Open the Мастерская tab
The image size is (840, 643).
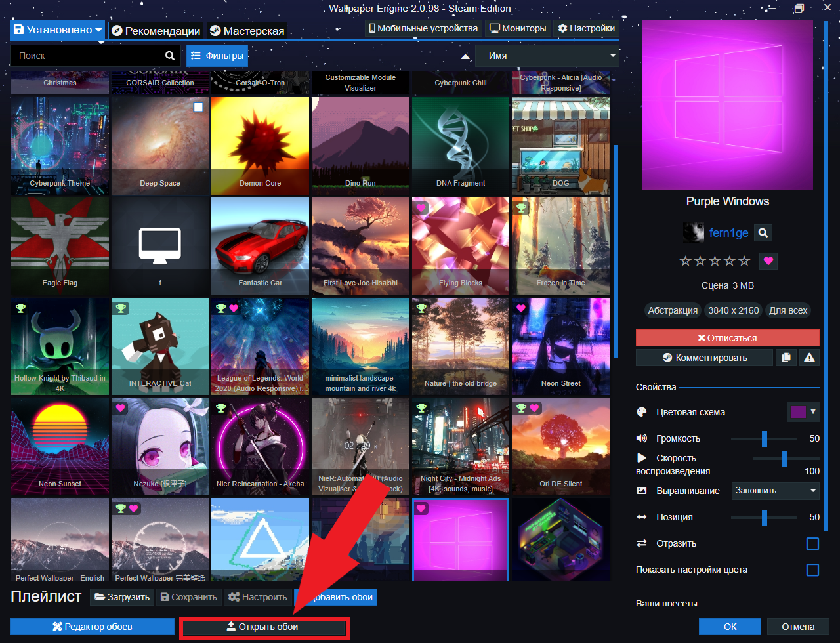click(x=247, y=31)
